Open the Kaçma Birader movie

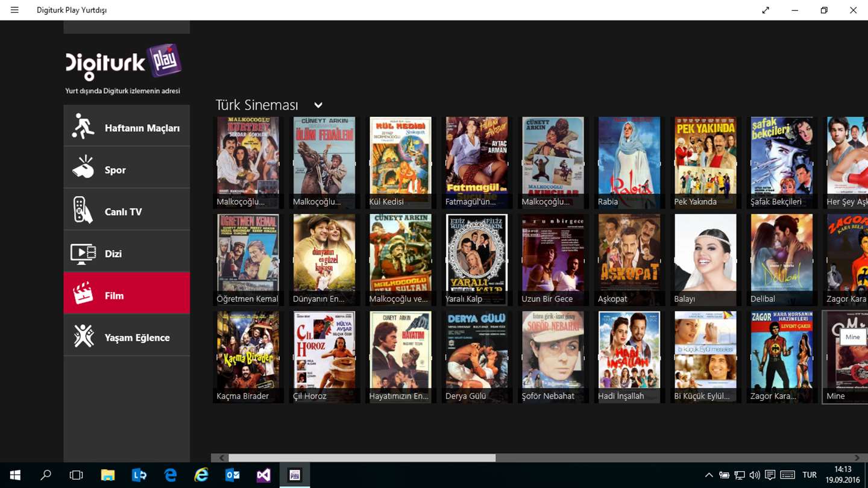click(248, 357)
